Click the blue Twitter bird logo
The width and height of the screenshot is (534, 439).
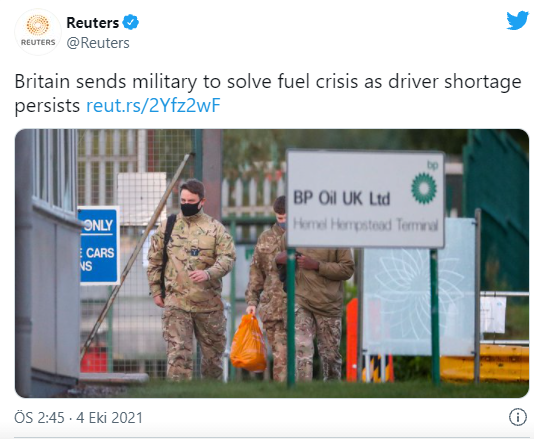pyautogui.click(x=517, y=21)
